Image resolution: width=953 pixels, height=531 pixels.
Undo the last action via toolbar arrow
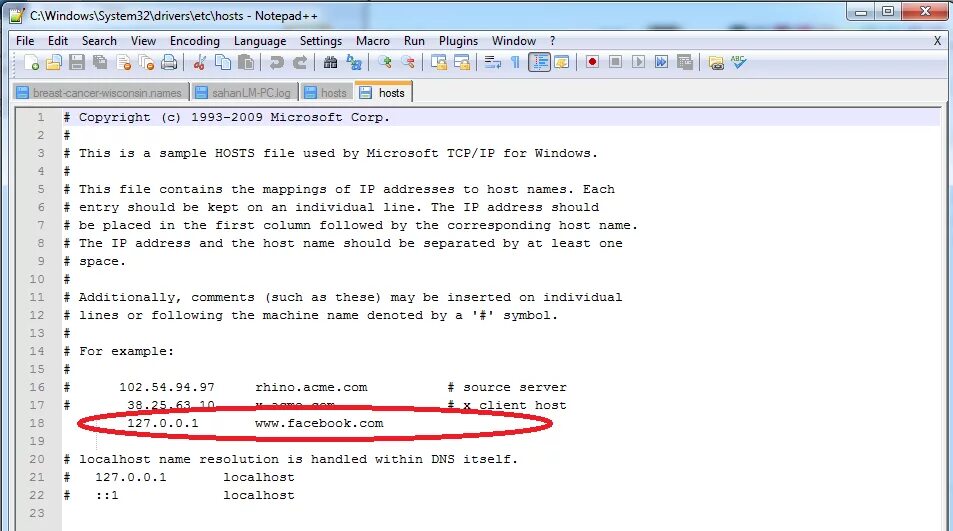pyautogui.click(x=277, y=62)
